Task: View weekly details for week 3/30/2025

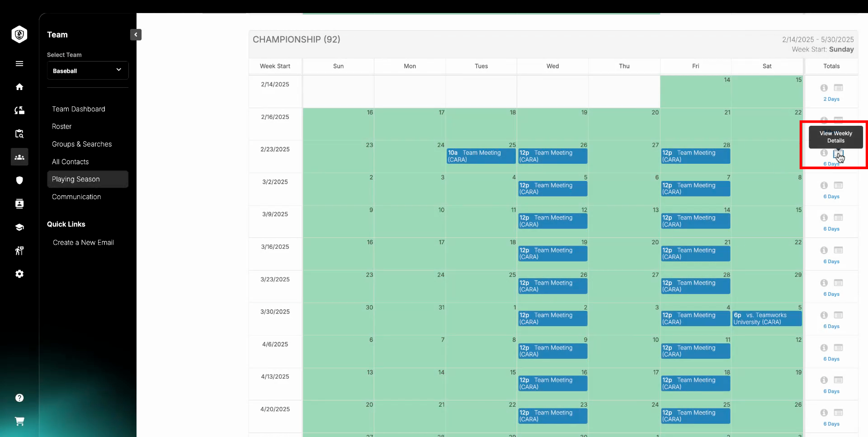Action: [839, 315]
